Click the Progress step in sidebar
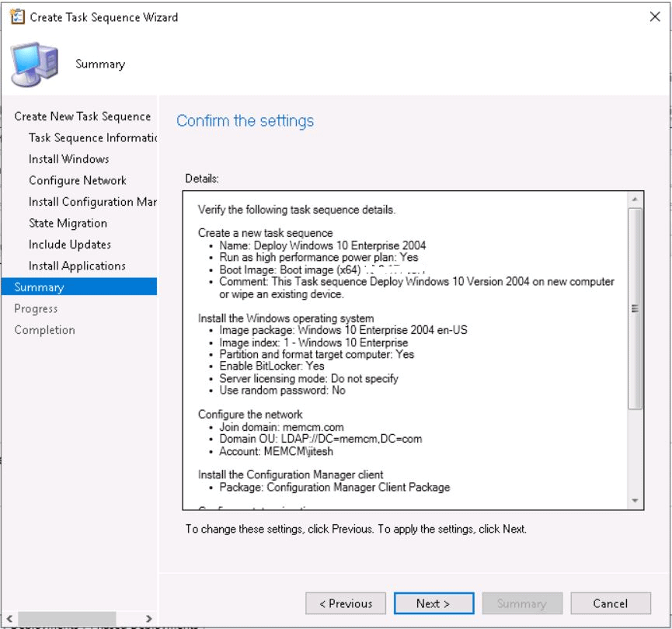 tap(36, 308)
